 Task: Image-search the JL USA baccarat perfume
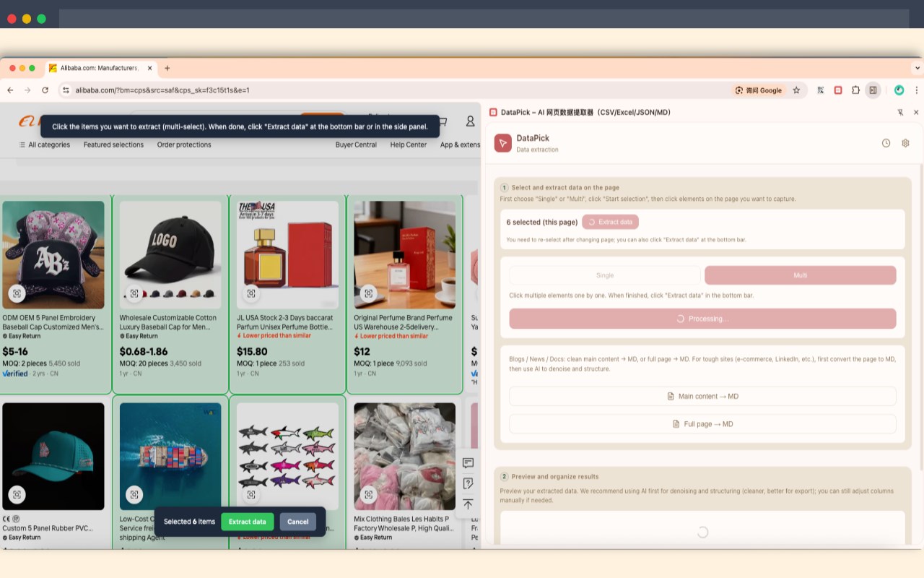tap(251, 293)
